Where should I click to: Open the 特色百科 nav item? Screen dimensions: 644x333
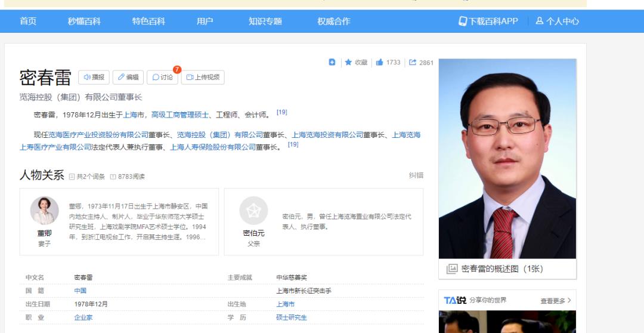pyautogui.click(x=148, y=21)
